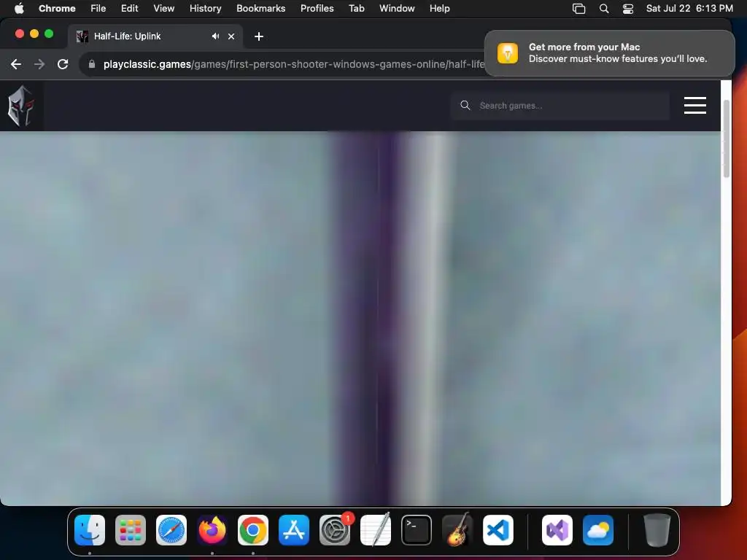The width and height of the screenshot is (747, 560).
Task: Open TextEdit from the Dock
Action: (x=376, y=530)
